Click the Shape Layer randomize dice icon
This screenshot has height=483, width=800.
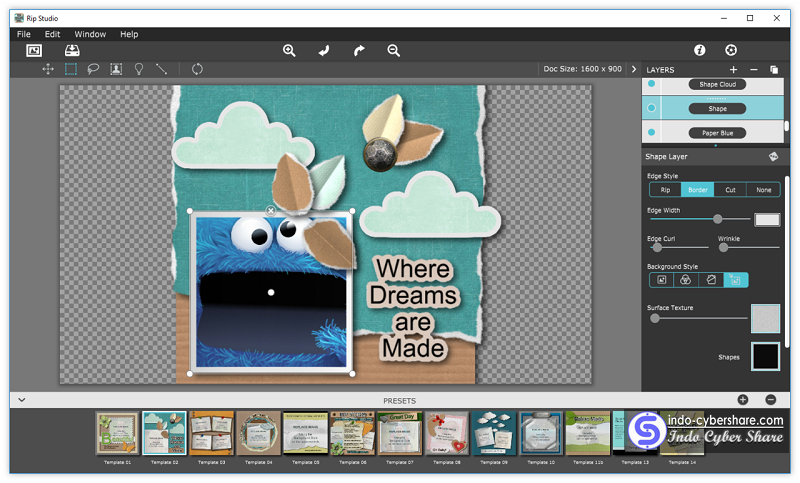pyautogui.click(x=773, y=157)
